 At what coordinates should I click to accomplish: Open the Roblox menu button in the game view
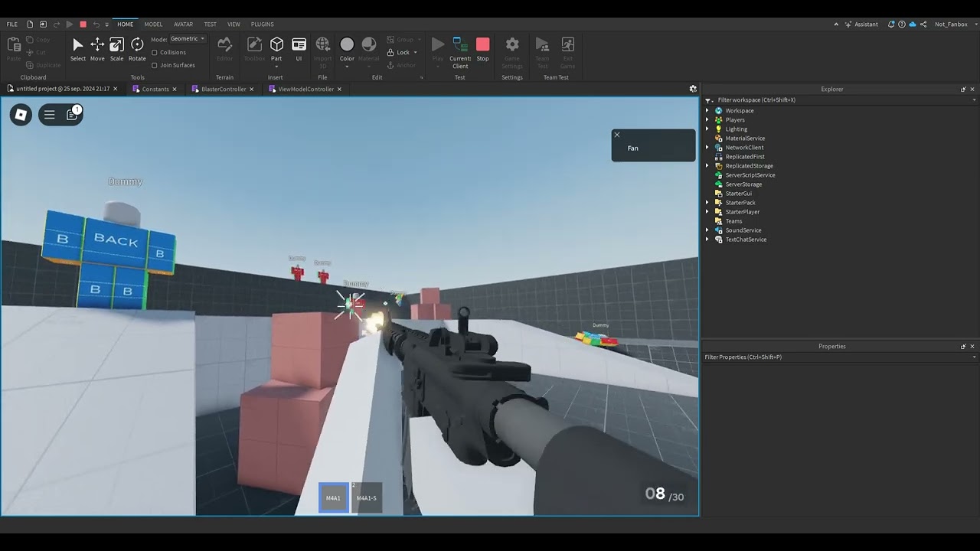21,115
